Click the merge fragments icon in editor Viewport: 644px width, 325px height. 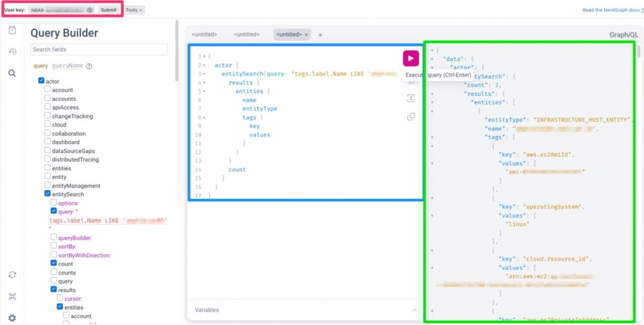pyautogui.click(x=411, y=98)
